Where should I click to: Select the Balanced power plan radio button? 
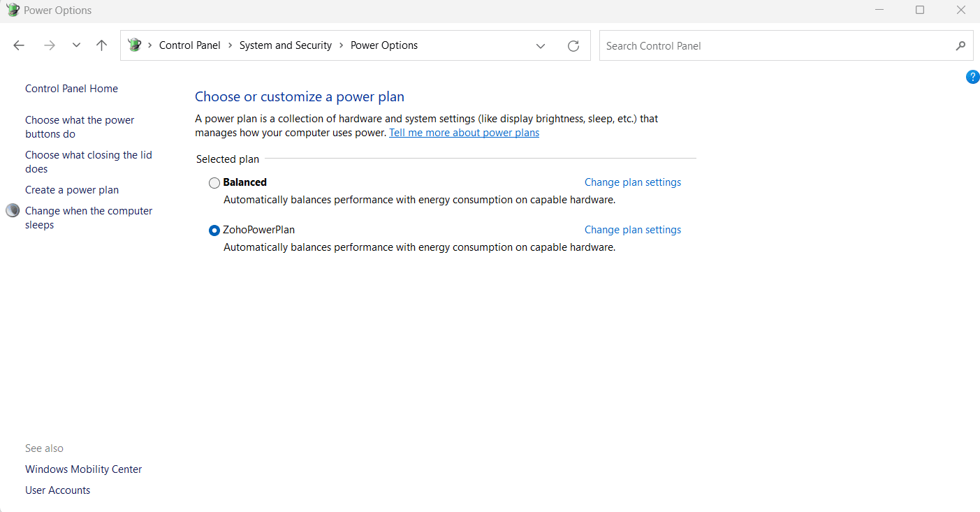(x=214, y=183)
